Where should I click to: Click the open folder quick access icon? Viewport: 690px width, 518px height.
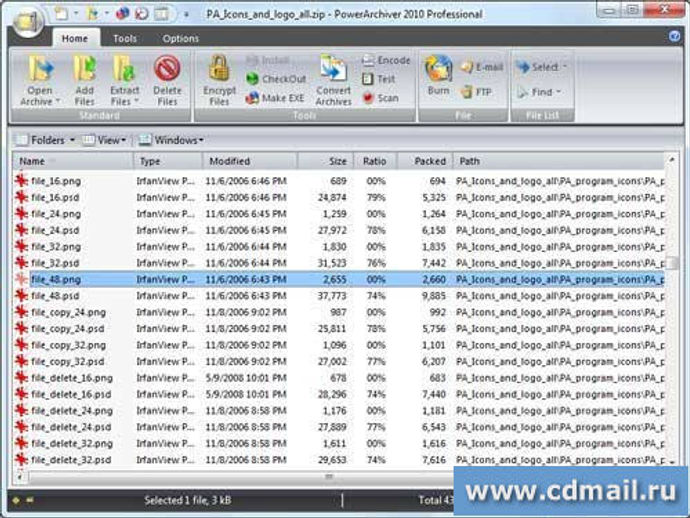92,14
